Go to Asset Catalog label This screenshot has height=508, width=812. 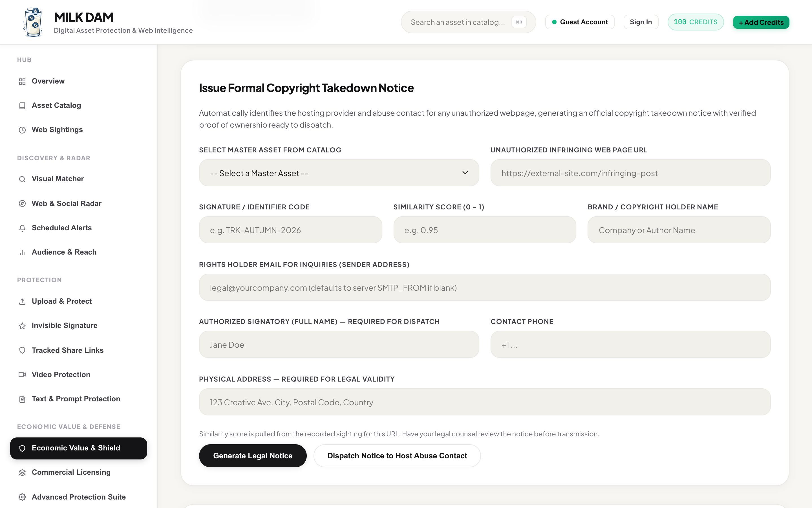tap(56, 105)
